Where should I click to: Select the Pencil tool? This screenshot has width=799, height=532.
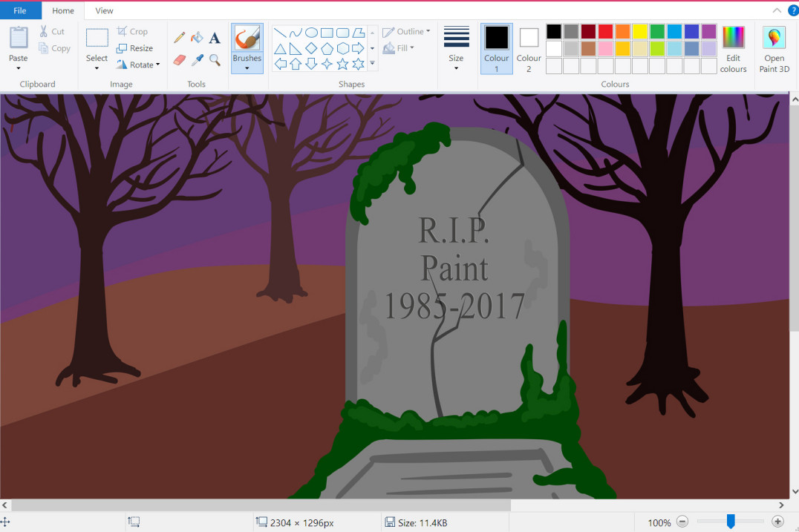click(x=180, y=37)
